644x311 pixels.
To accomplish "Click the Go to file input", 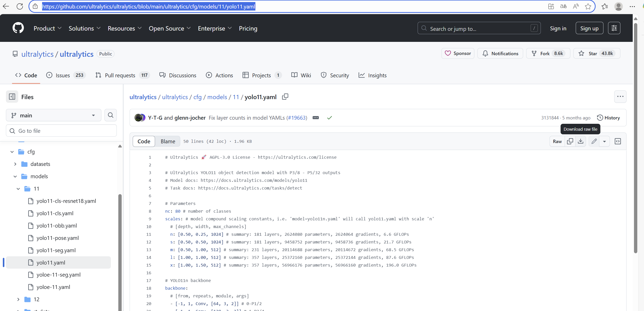I will pos(62,131).
